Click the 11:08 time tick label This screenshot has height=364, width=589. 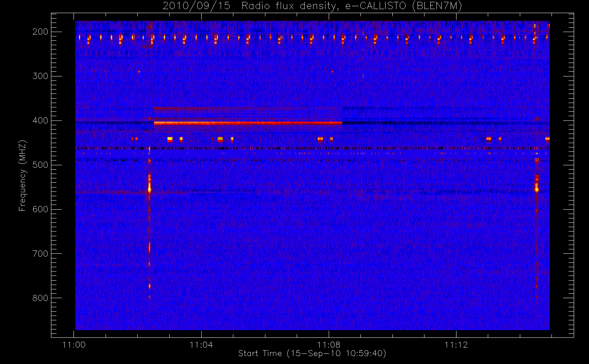coord(329,345)
